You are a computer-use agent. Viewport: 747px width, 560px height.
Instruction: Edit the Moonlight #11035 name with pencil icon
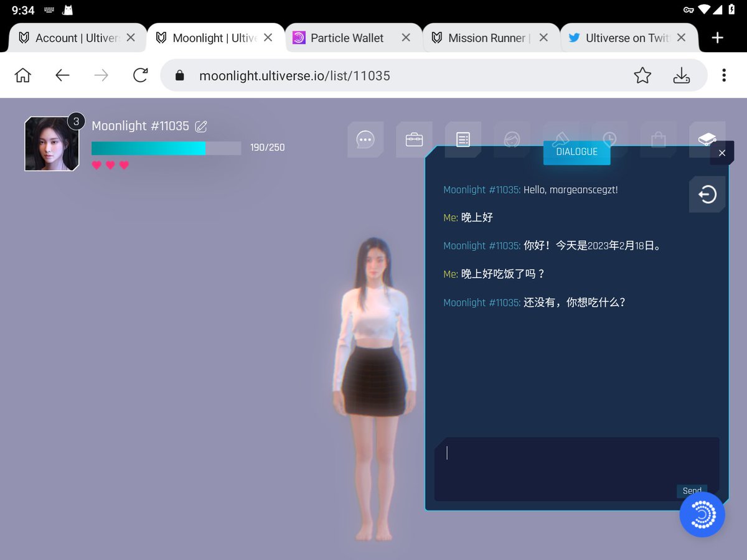tap(201, 126)
